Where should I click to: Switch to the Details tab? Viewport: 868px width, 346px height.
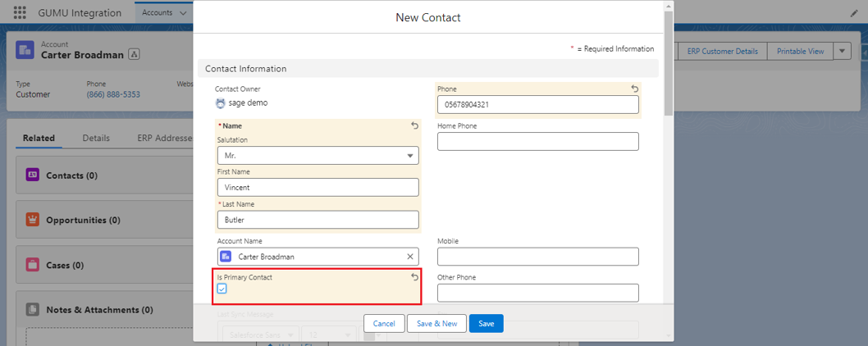pos(96,138)
